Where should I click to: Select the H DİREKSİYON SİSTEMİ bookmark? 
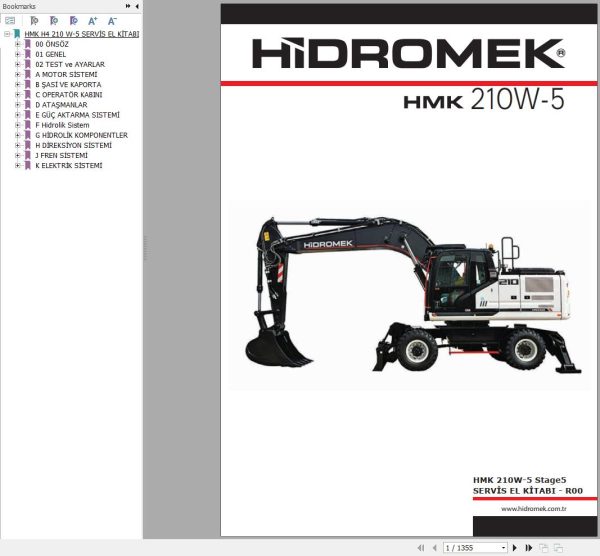tap(73, 145)
